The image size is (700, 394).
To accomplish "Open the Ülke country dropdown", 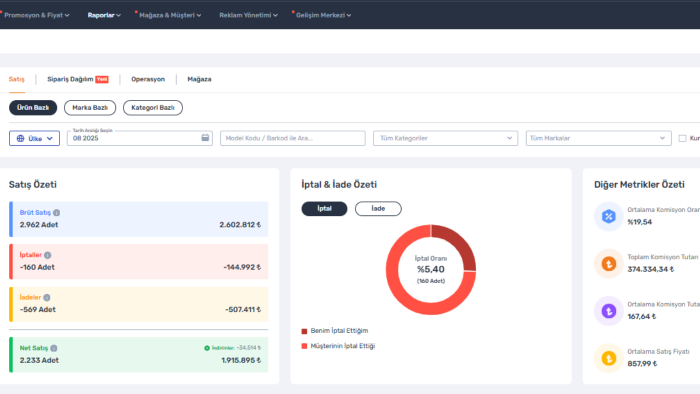I will click(x=34, y=138).
